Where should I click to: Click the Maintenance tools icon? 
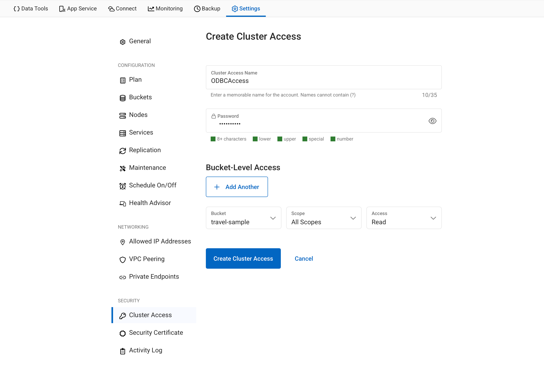pyautogui.click(x=122, y=168)
